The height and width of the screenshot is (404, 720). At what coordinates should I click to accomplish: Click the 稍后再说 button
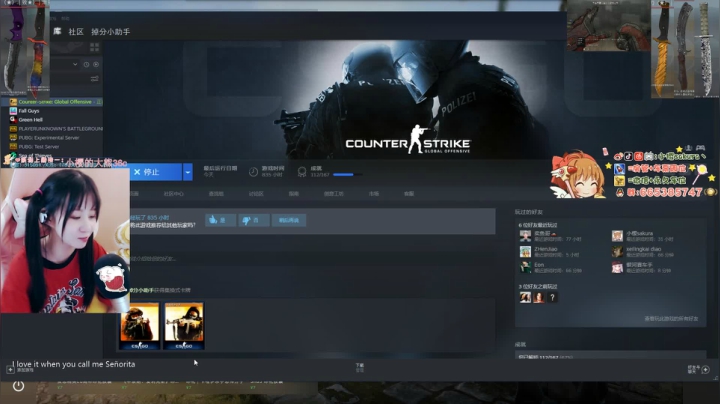[289, 220]
